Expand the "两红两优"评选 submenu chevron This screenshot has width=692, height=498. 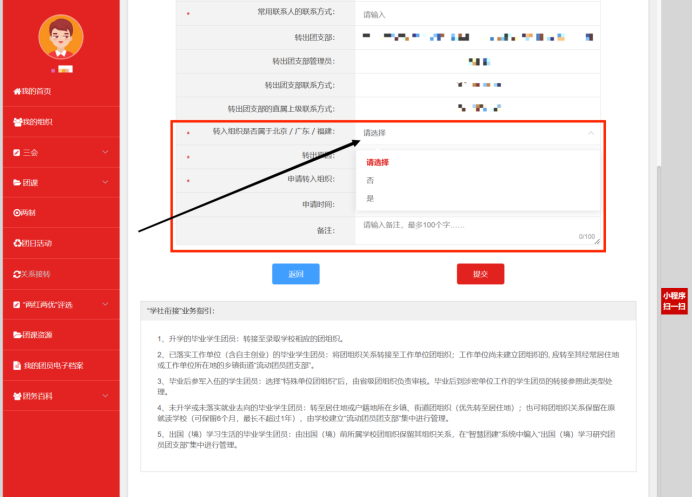pyautogui.click(x=106, y=304)
